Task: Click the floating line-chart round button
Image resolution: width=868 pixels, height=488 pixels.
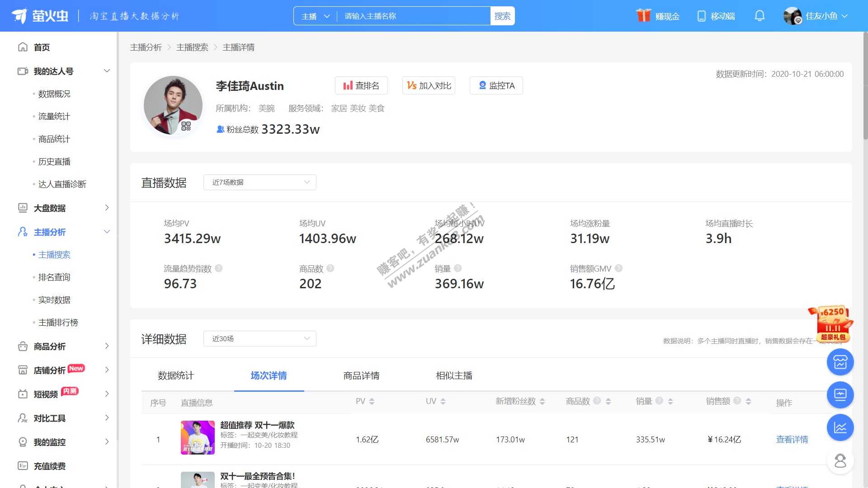Action: 840,427
